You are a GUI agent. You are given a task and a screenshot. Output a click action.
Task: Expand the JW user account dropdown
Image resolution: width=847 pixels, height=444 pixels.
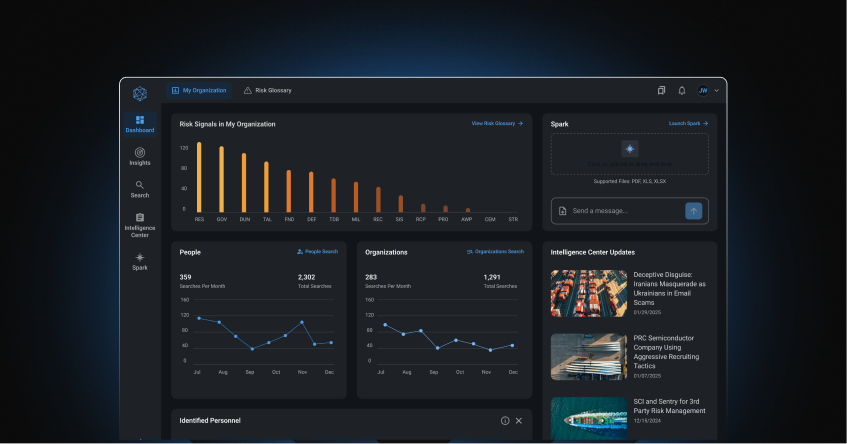coord(708,91)
